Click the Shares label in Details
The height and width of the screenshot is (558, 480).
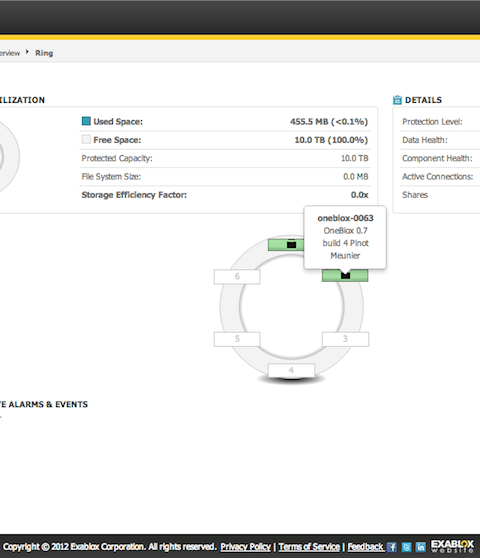(415, 195)
